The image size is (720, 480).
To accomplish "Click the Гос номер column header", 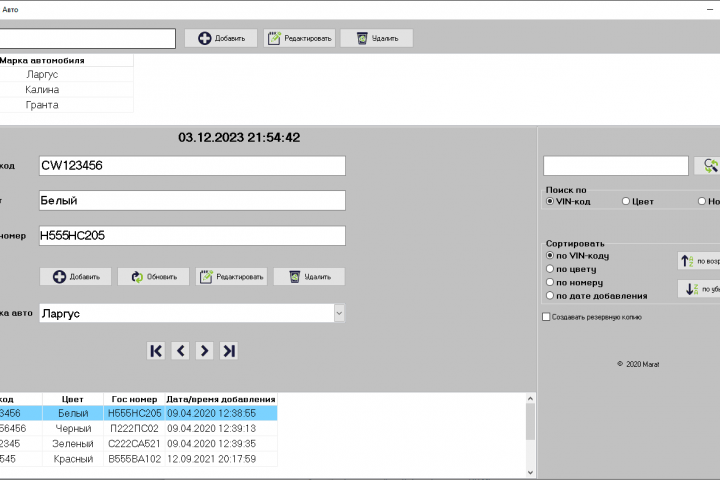I will point(134,399).
